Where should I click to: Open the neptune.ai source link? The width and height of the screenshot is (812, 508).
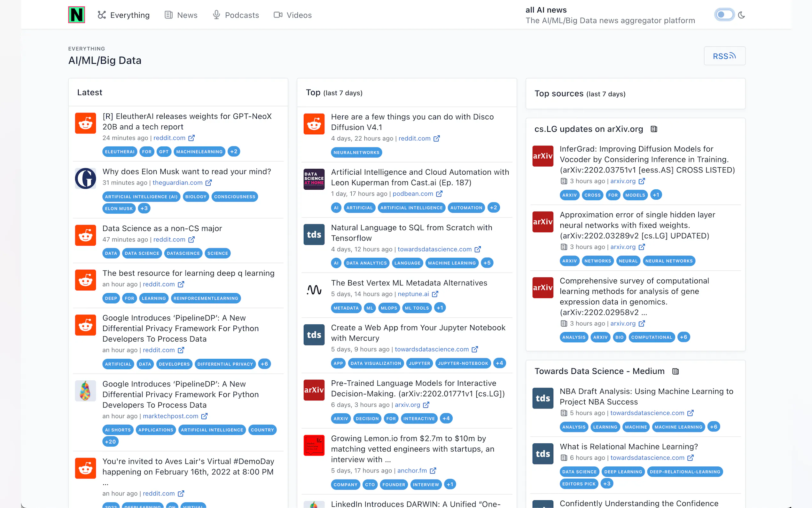413,294
